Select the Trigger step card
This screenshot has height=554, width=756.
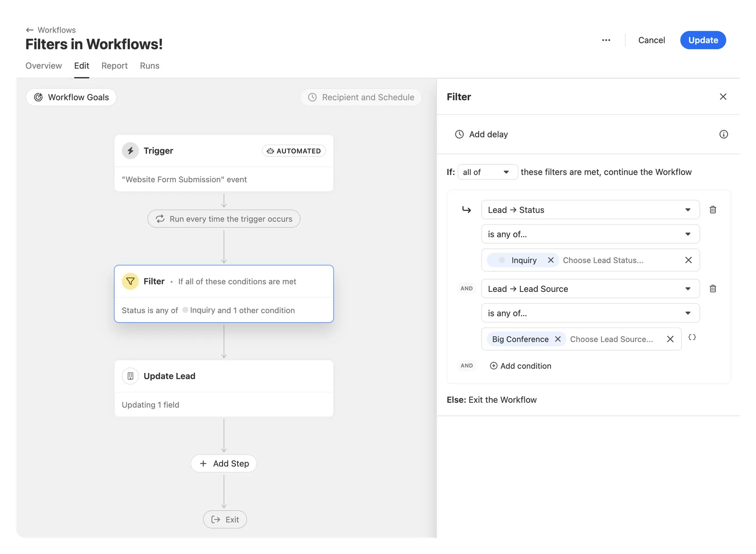pyautogui.click(x=224, y=163)
